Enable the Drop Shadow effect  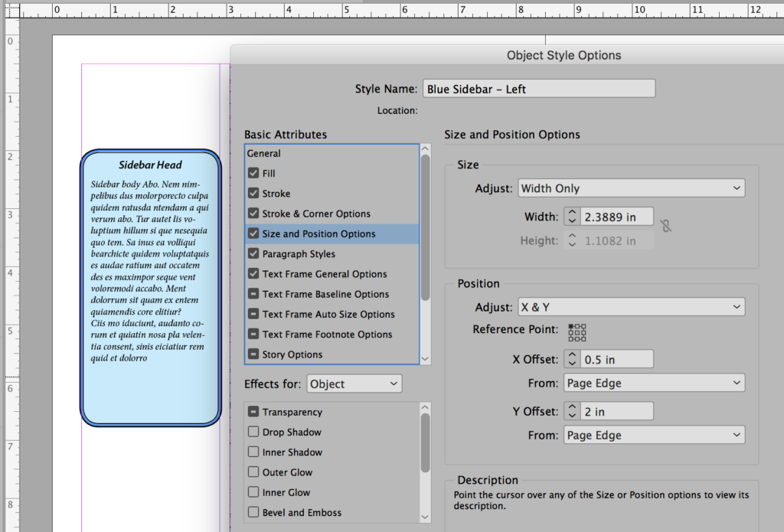pyautogui.click(x=253, y=432)
